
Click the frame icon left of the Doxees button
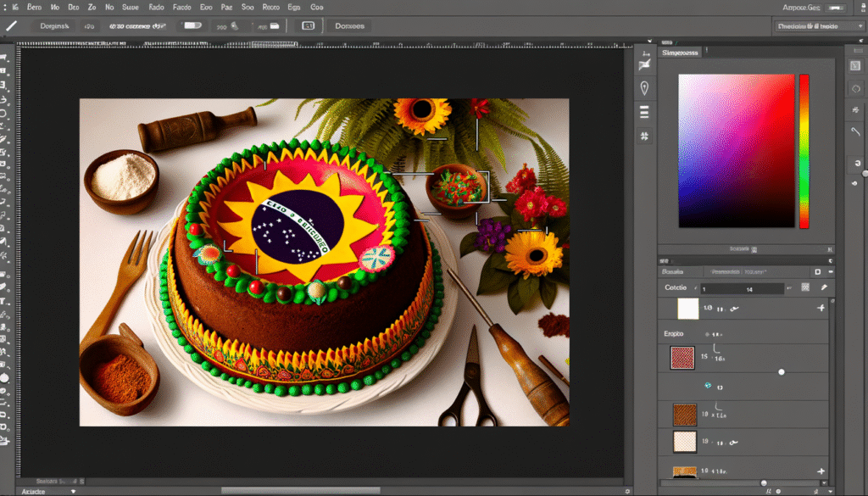tap(309, 26)
